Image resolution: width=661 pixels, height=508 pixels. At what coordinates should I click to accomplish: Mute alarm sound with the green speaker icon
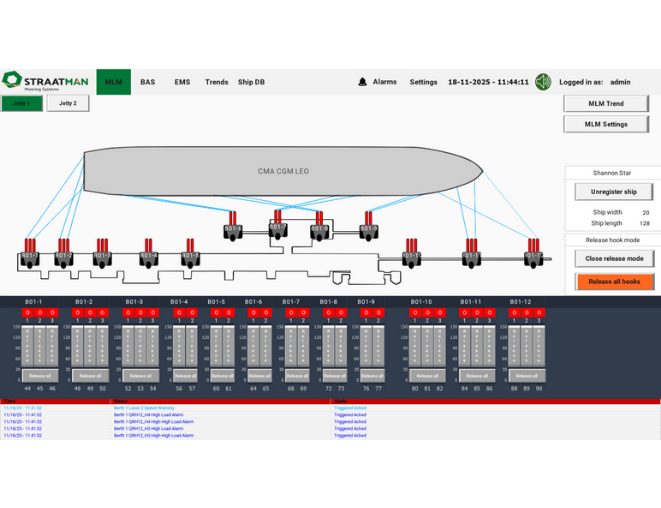[543, 82]
